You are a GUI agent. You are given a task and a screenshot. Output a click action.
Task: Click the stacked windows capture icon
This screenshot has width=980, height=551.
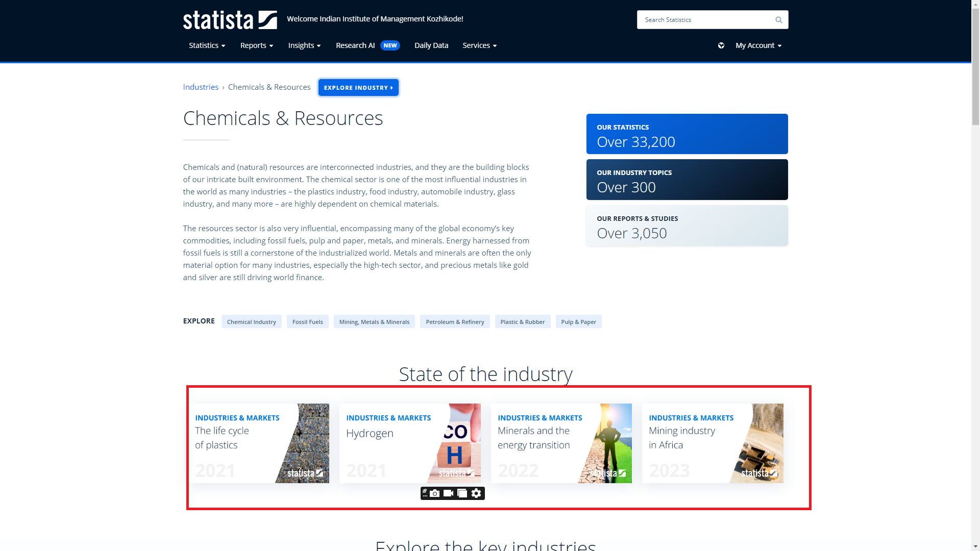pos(462,493)
